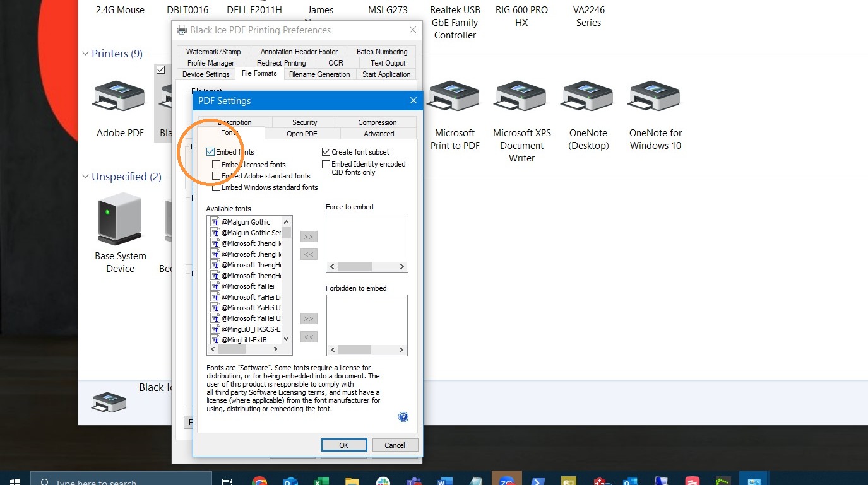This screenshot has height=485, width=868.
Task: Collapse the Unspecified (2) group
Action: click(85, 177)
